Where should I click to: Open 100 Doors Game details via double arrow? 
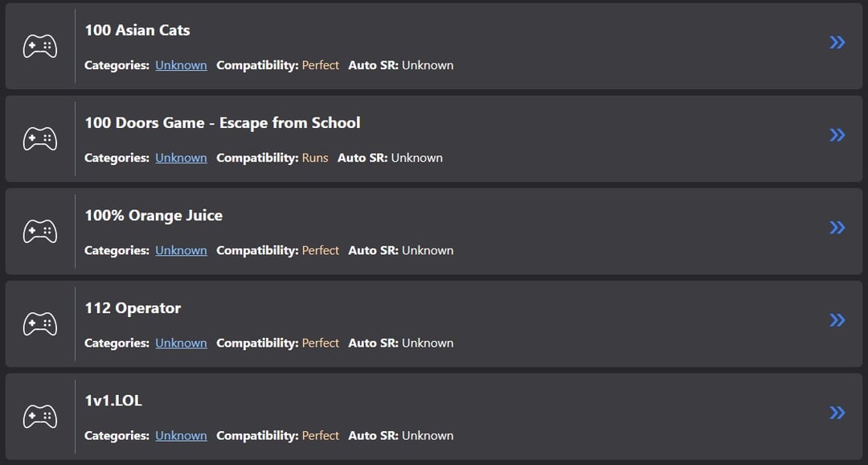pyautogui.click(x=837, y=134)
